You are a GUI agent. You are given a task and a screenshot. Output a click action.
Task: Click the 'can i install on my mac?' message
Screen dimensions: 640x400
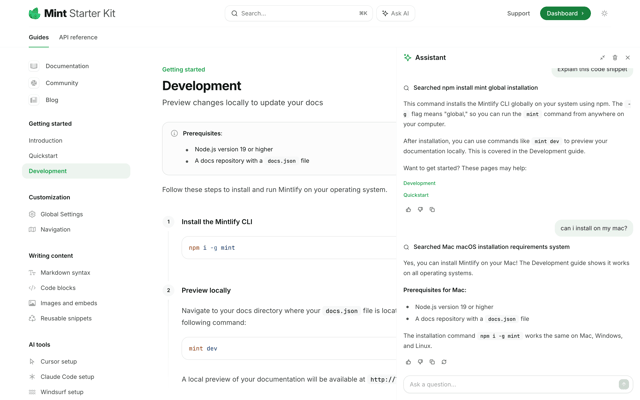594,228
